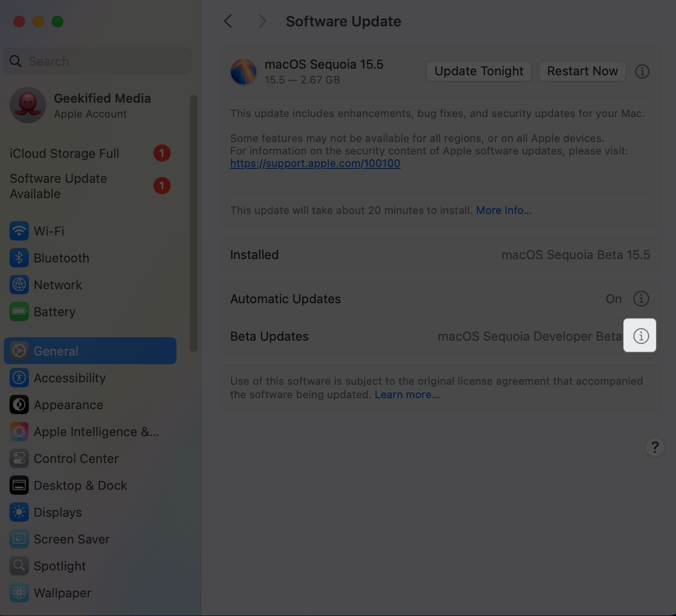
Task: Click inside the Search field
Action: click(96, 61)
